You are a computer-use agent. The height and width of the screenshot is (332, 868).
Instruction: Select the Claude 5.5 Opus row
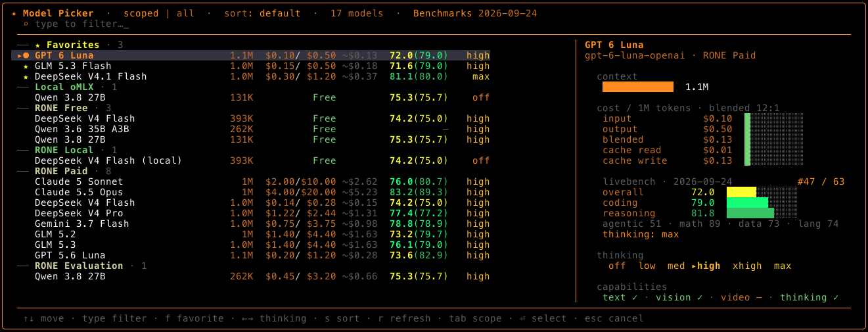point(251,192)
